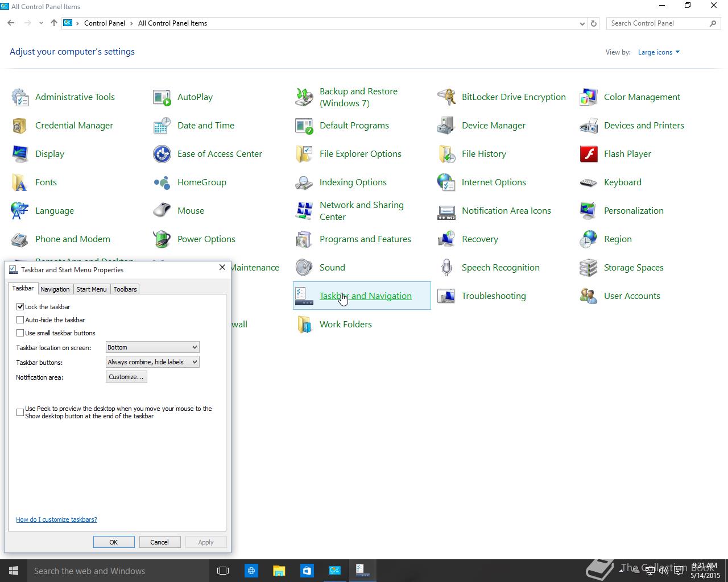The height and width of the screenshot is (582, 728).
Task: Show hidden system tray icons
Action: 620,571
